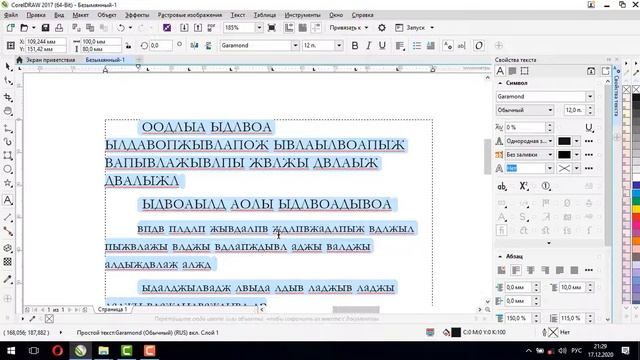Screen dimensions: 640x360
Task: Create a new document
Action: [10, 28]
